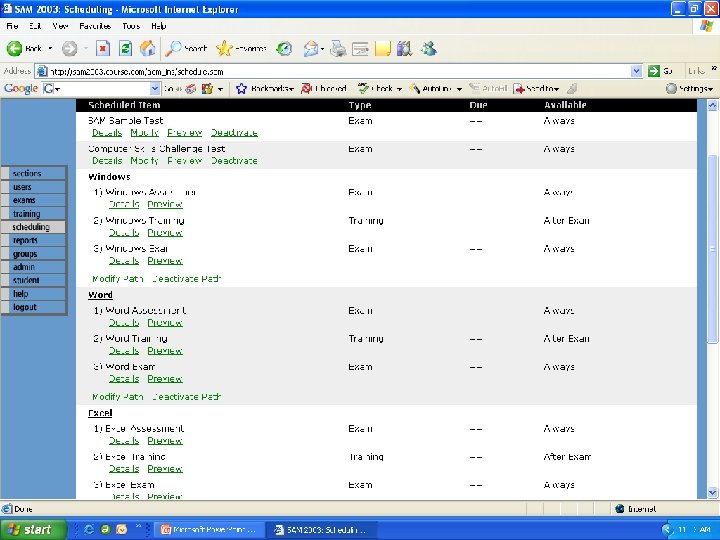
Task: Open the Search magnifier toolbar button
Action: pos(186,48)
